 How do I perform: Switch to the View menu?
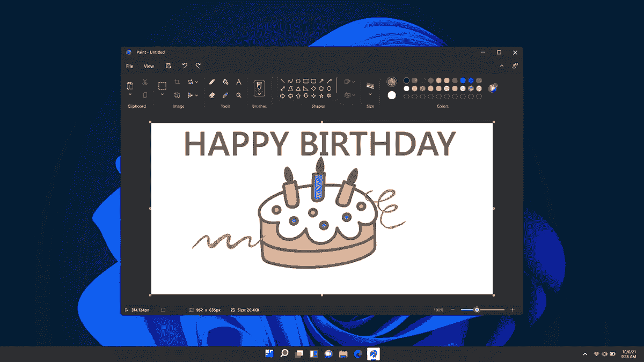149,66
